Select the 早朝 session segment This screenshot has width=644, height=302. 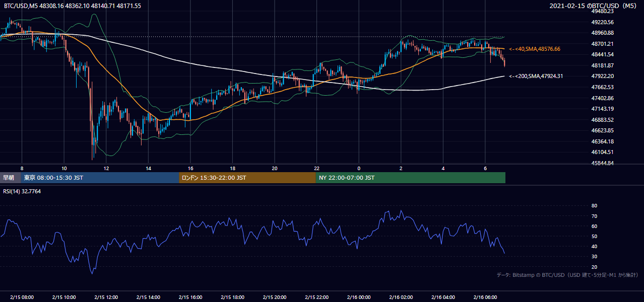pyautogui.click(x=10, y=178)
